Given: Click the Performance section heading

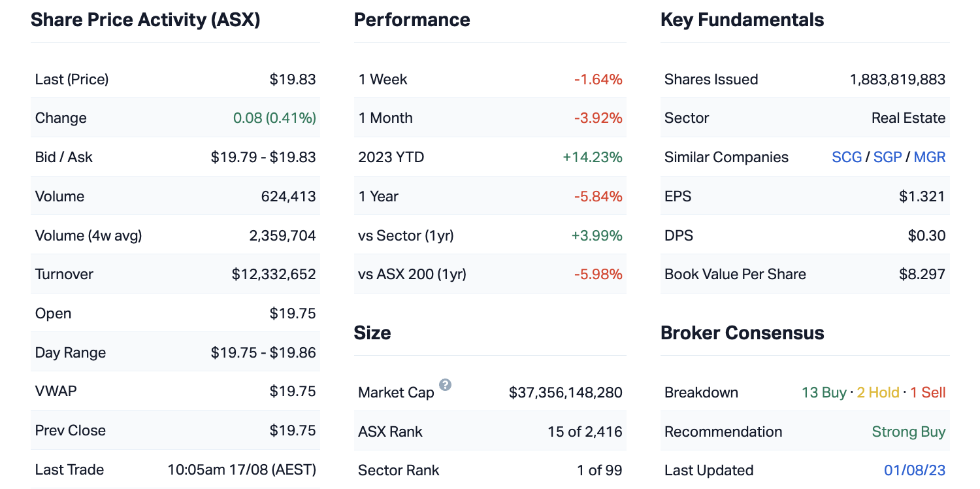Looking at the screenshot, I should 412,20.
